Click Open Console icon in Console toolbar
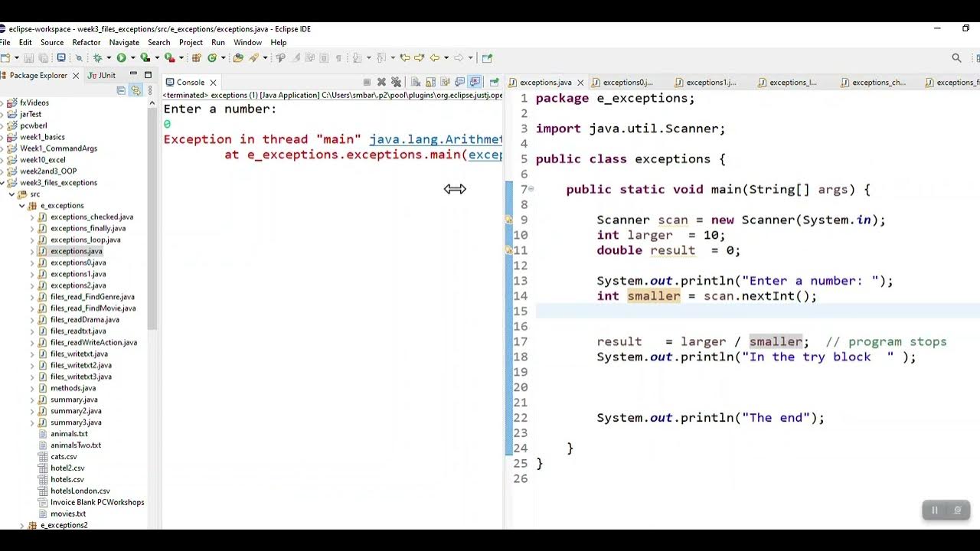This screenshot has width=980, height=551. click(494, 82)
